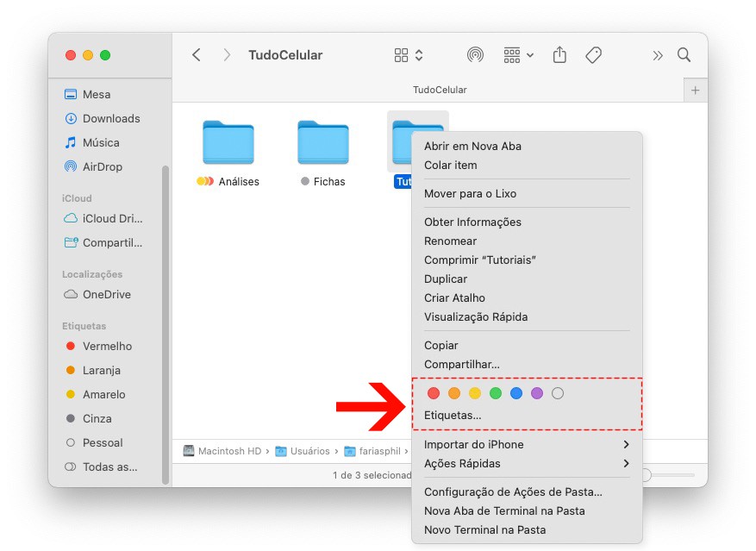This screenshot has width=756, height=551.
Task: Choose Obter Informações menu entry
Action: click(472, 222)
